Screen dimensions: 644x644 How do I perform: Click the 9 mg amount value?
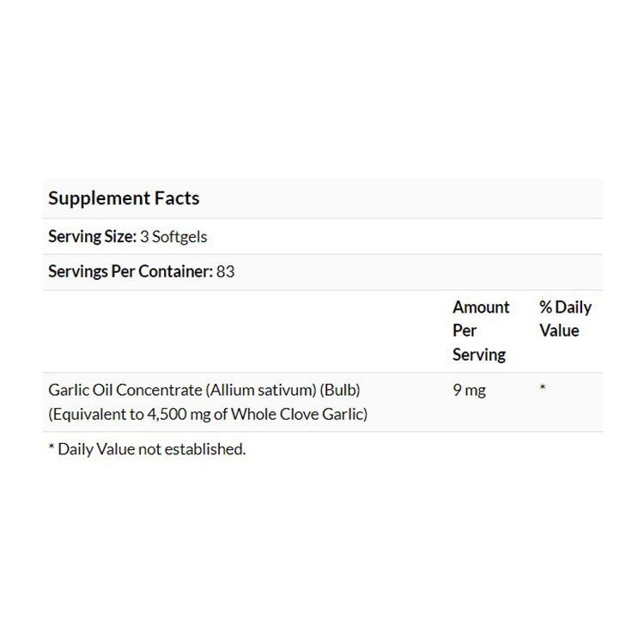469,391
